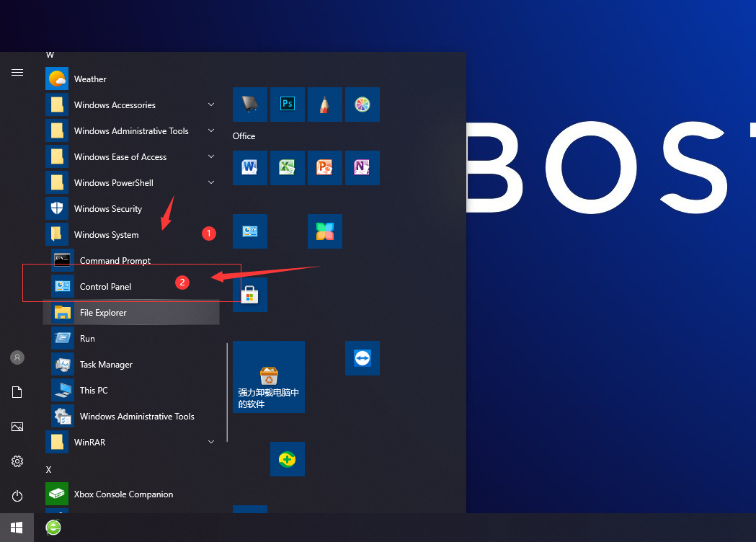This screenshot has height=542, width=756.
Task: Launch the Word tile
Action: click(250, 168)
